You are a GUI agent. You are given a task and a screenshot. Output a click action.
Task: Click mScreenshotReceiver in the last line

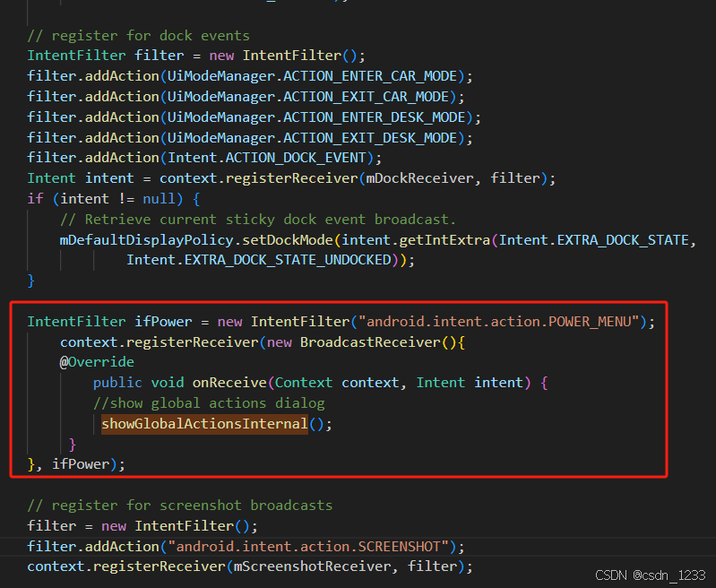coord(313,566)
